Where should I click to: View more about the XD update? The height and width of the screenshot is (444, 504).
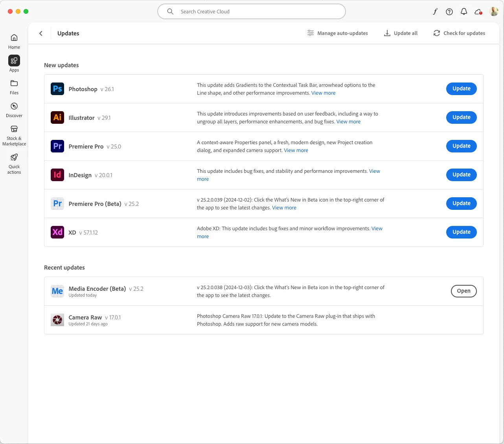[x=377, y=229]
